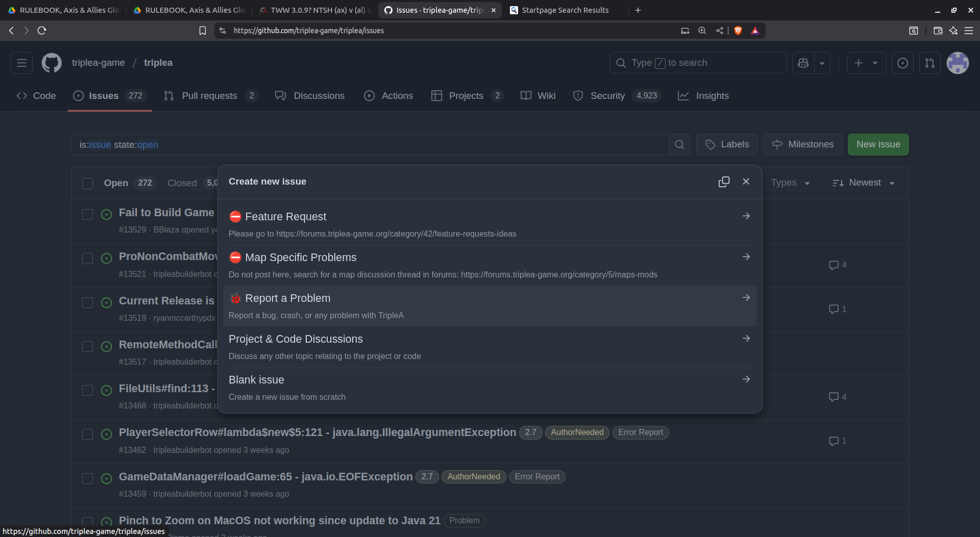The height and width of the screenshot is (537, 980).
Task: Open the Security tab
Action: 617,96
